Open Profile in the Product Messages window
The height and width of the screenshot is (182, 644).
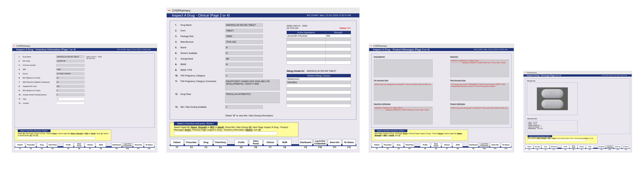point(425,145)
